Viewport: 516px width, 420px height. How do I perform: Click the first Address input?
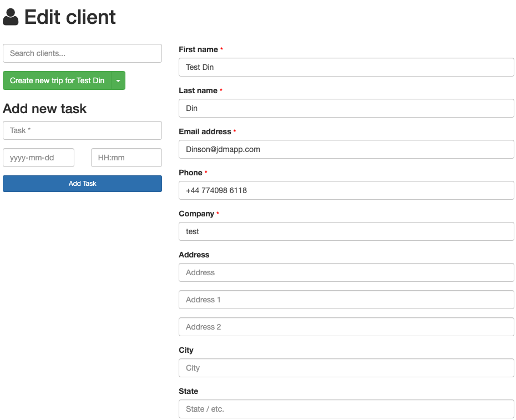pos(346,272)
